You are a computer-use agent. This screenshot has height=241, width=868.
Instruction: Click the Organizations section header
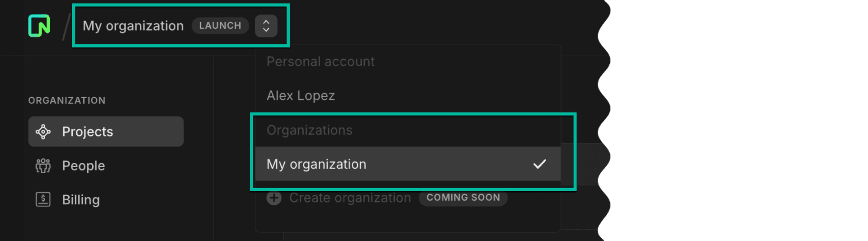(x=309, y=130)
